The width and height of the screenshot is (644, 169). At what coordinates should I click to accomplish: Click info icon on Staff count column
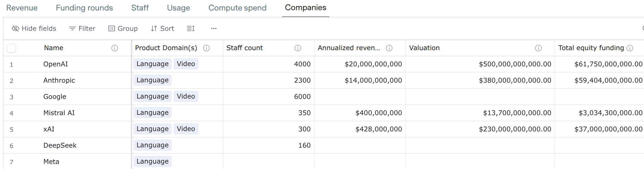tap(298, 48)
